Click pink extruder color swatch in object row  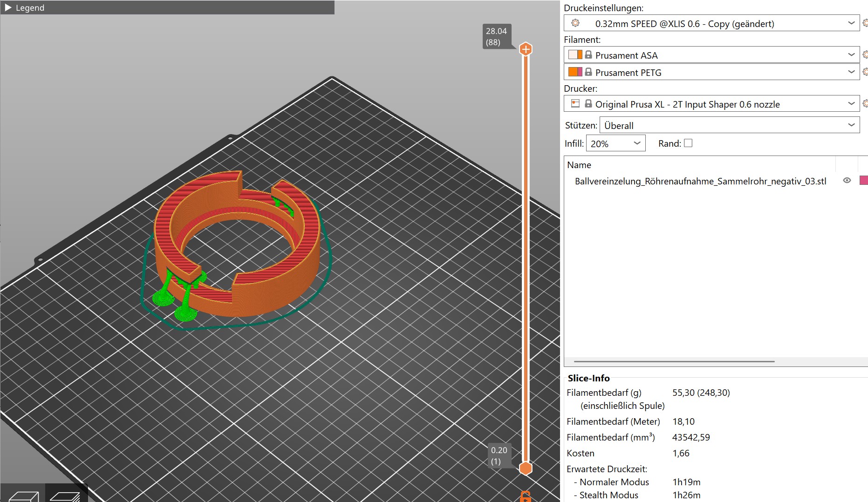[864, 180]
